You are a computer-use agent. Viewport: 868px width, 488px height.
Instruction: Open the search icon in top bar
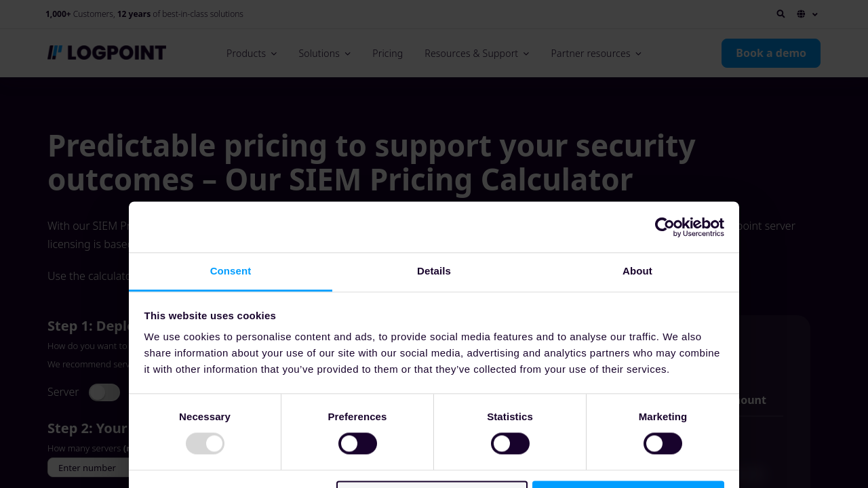(781, 14)
